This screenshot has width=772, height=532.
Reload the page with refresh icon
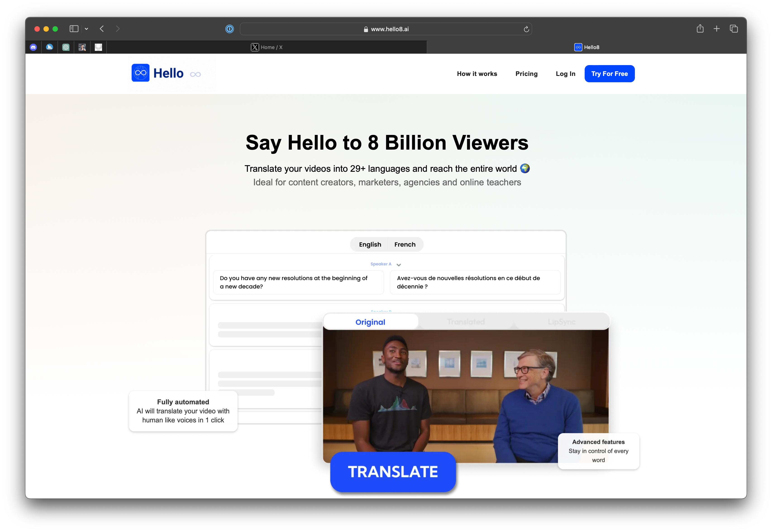pos(526,29)
